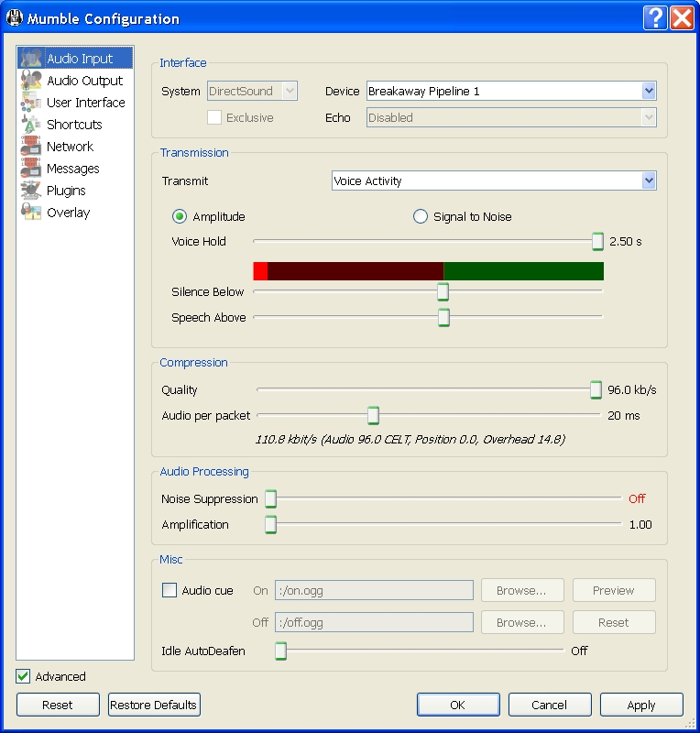
Task: Click the red "Off" noise suppression value
Action: (x=637, y=498)
